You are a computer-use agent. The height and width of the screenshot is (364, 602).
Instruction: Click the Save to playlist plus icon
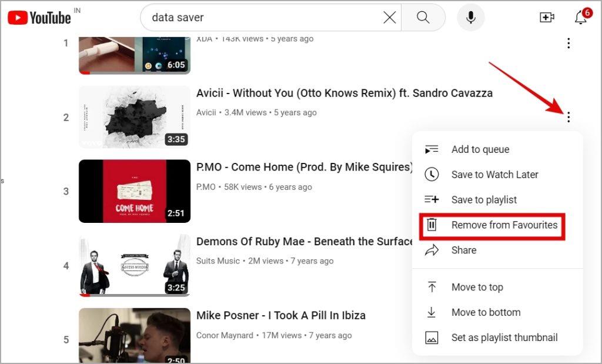click(x=432, y=199)
